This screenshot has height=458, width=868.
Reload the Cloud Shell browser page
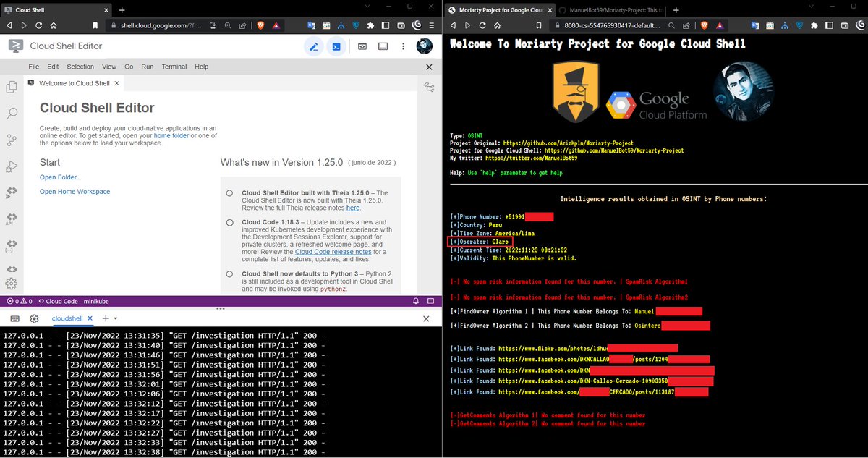point(39,25)
